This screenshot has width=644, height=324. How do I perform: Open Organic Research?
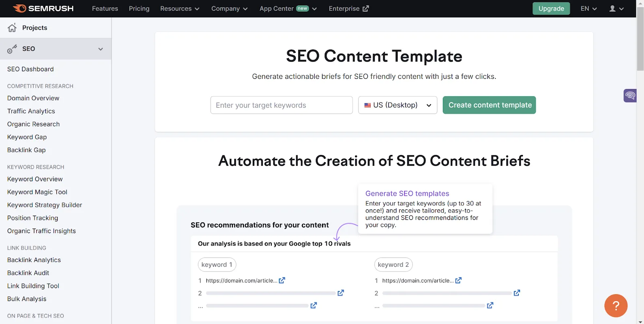33,124
